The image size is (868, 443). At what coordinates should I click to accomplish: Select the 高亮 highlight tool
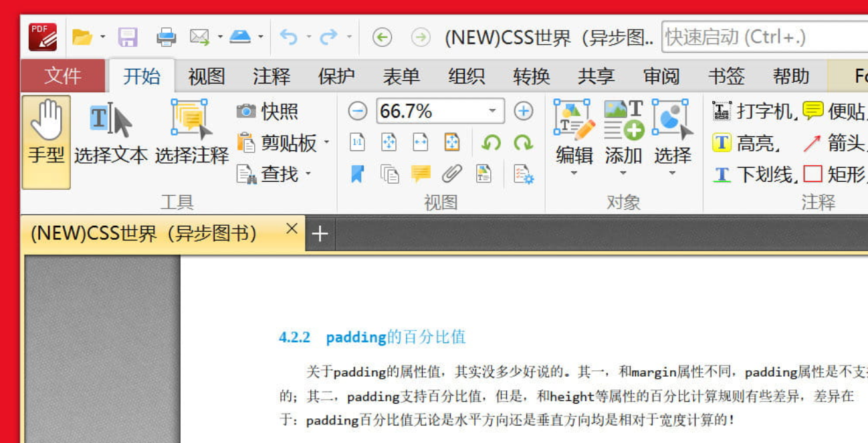click(x=746, y=143)
